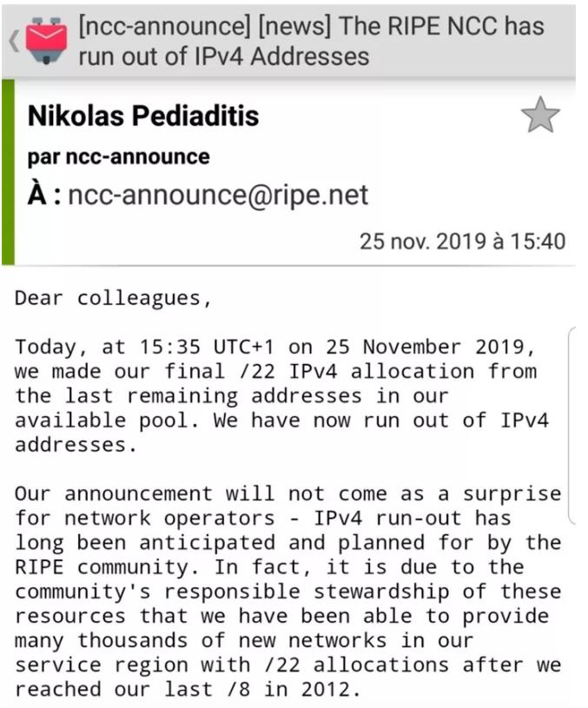Click the 'We have now run out of IPv4' sentence
This screenshot has height=708, width=588.
click(381, 420)
